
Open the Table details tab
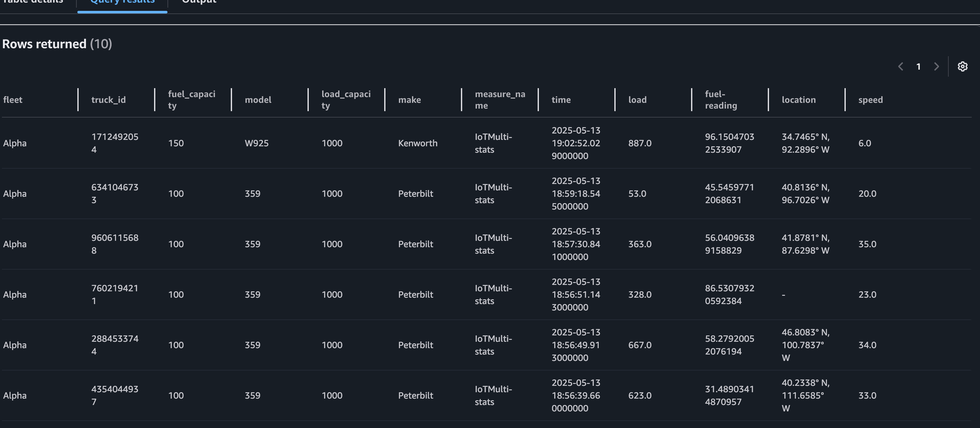32,2
